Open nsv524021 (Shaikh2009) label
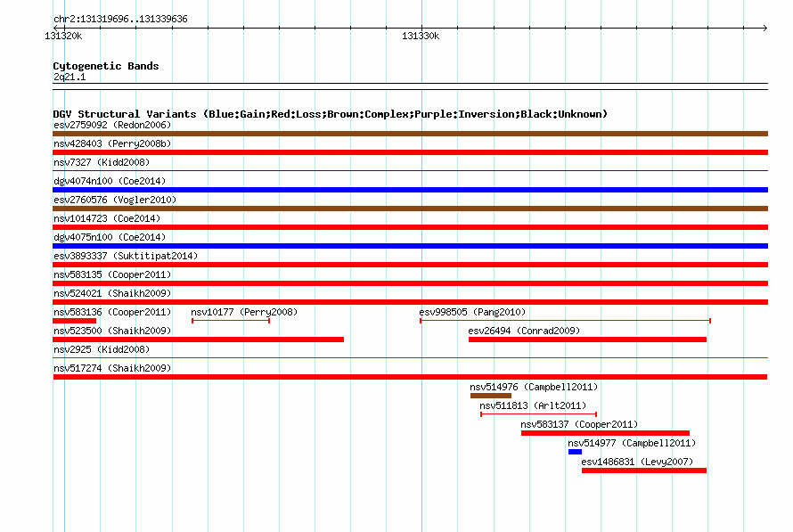The height and width of the screenshot is (532, 793). pyautogui.click(x=112, y=293)
